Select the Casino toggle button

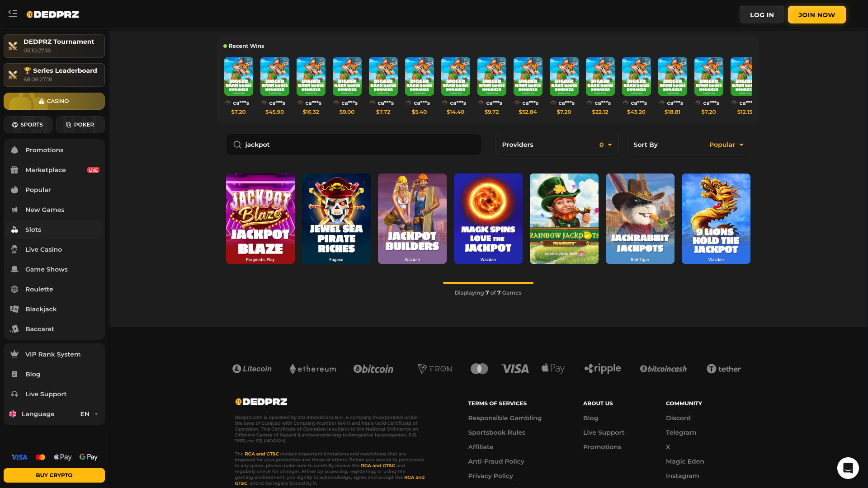pos(54,101)
